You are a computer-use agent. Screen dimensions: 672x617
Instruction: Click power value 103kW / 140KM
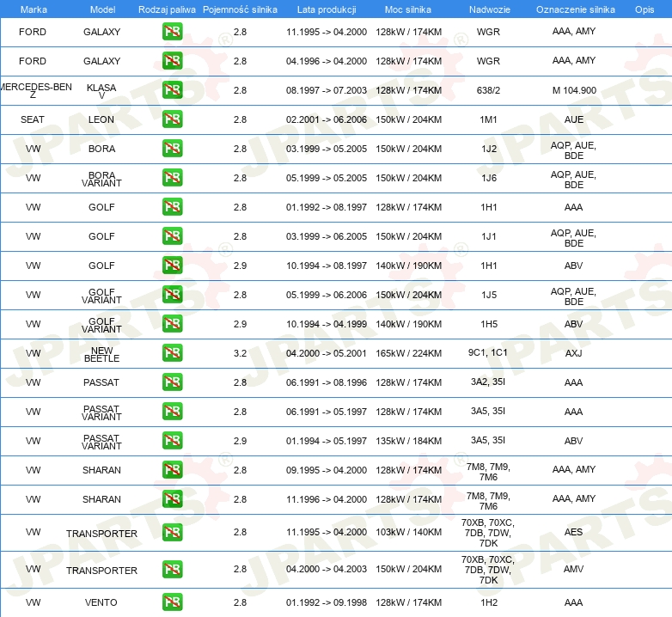click(408, 532)
